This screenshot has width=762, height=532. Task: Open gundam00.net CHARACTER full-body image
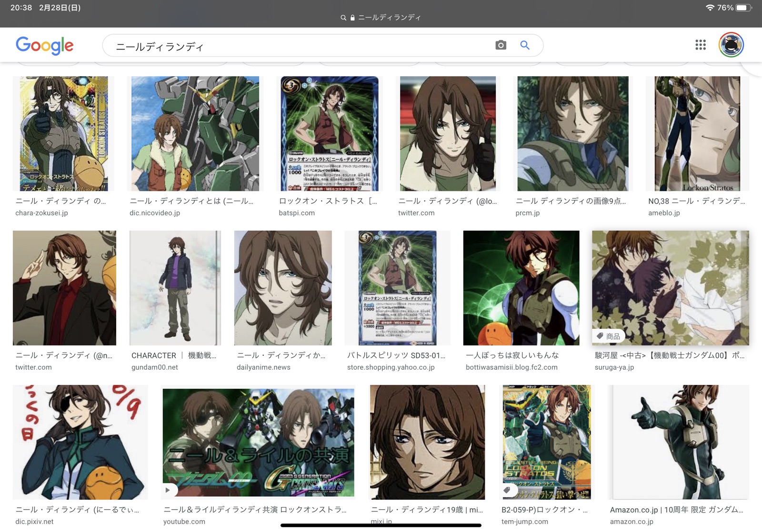coord(175,288)
